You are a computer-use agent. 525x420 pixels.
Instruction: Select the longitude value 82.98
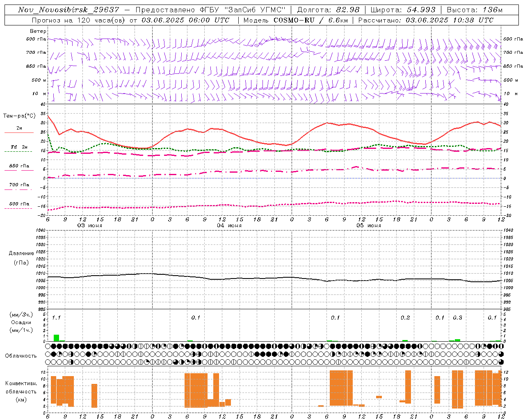(x=348, y=10)
